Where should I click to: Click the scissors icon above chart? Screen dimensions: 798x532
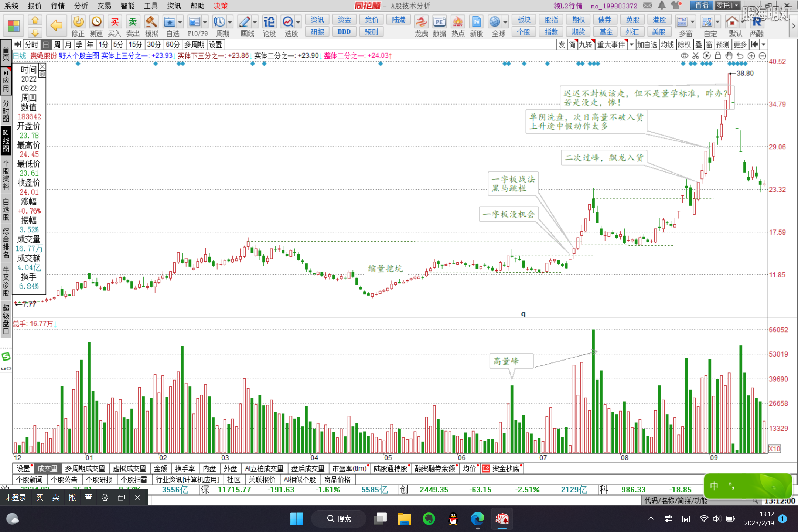coord(696,56)
